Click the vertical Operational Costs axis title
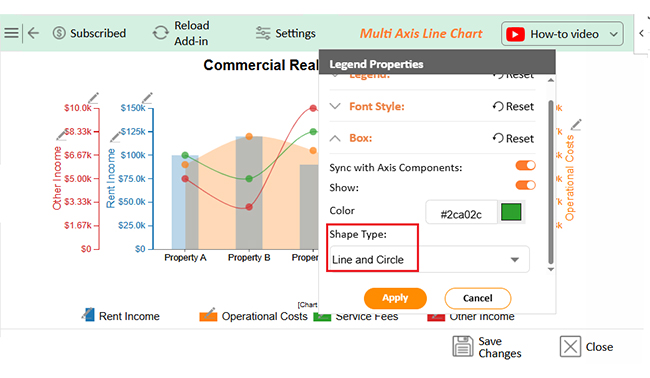Viewport: 650px width, 378px height. pos(570,178)
